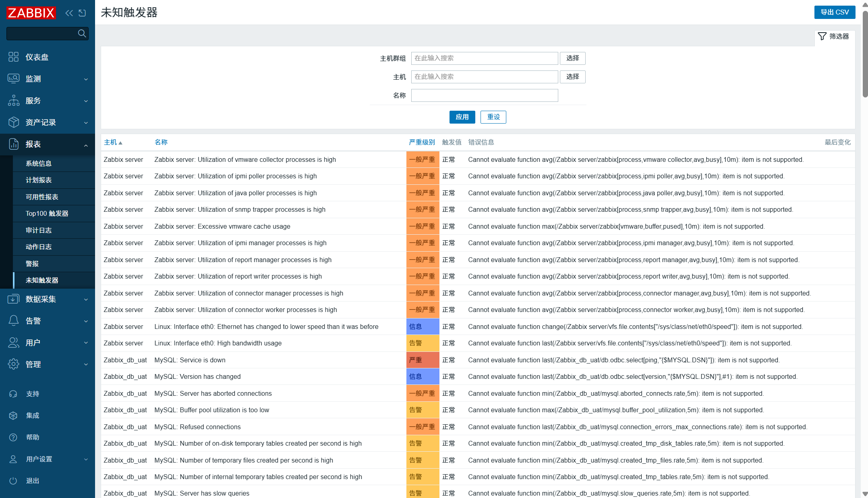Click the 重设 reset button
Image resolution: width=868 pixels, height=498 pixels.
pos(493,117)
